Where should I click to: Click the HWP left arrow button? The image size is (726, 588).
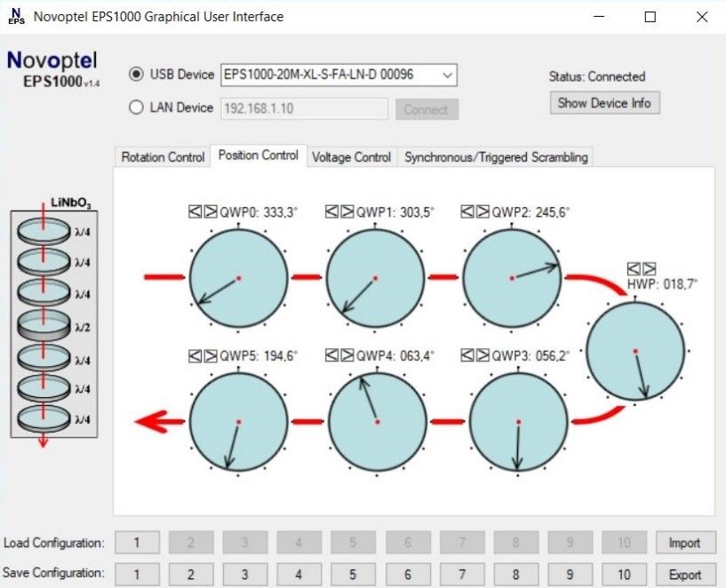[634, 269]
